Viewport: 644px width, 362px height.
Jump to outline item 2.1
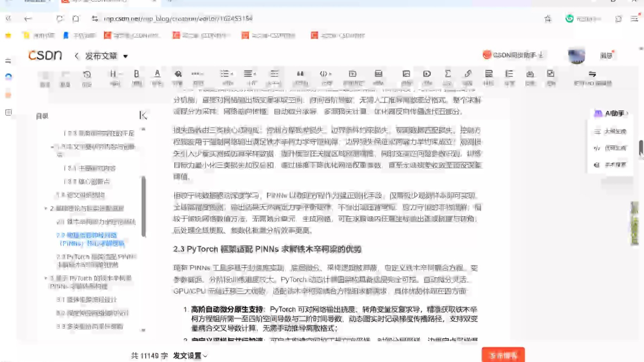(x=96, y=222)
